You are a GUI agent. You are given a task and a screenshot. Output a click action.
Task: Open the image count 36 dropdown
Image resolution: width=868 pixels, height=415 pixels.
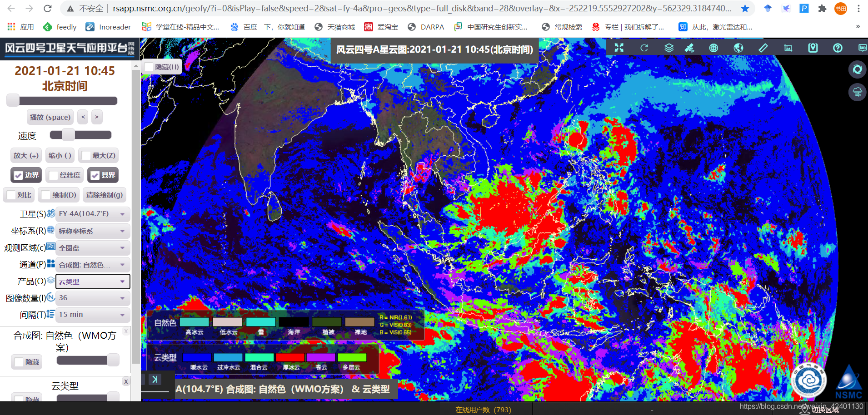coord(93,298)
